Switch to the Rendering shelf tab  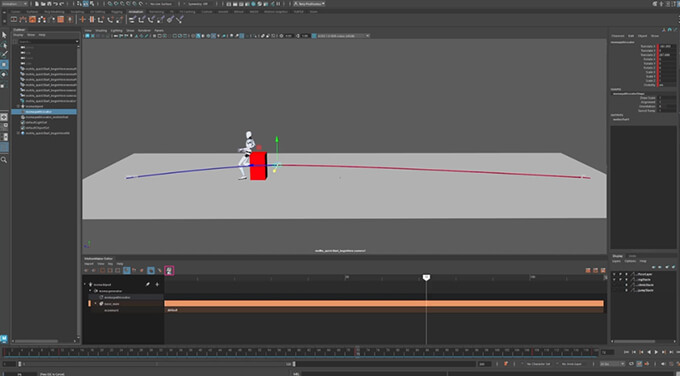click(157, 12)
